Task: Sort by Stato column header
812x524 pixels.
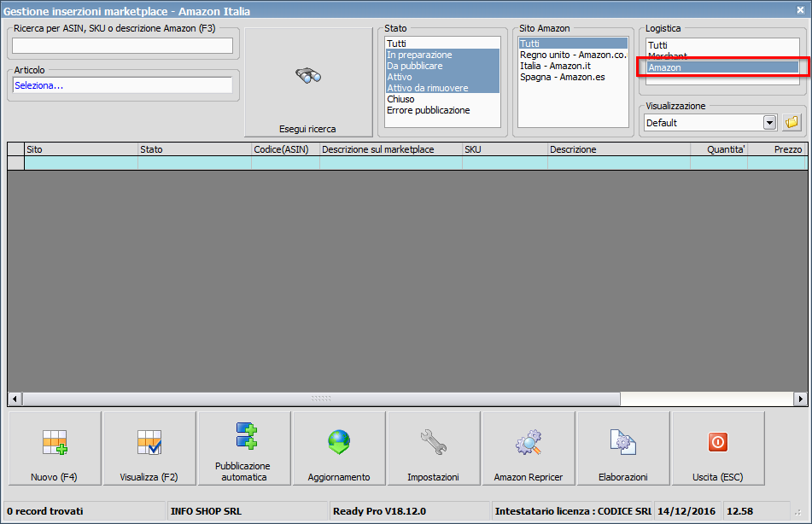Action: click(195, 149)
